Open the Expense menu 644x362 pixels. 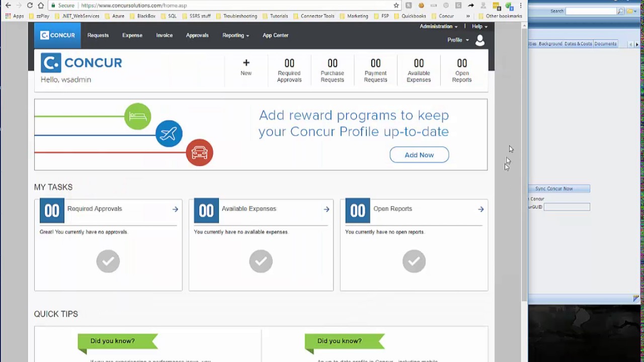coord(132,35)
